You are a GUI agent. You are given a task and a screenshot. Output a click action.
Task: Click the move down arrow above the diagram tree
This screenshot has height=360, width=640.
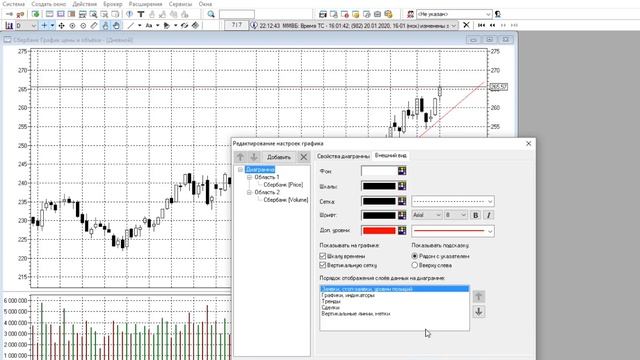coord(254,157)
